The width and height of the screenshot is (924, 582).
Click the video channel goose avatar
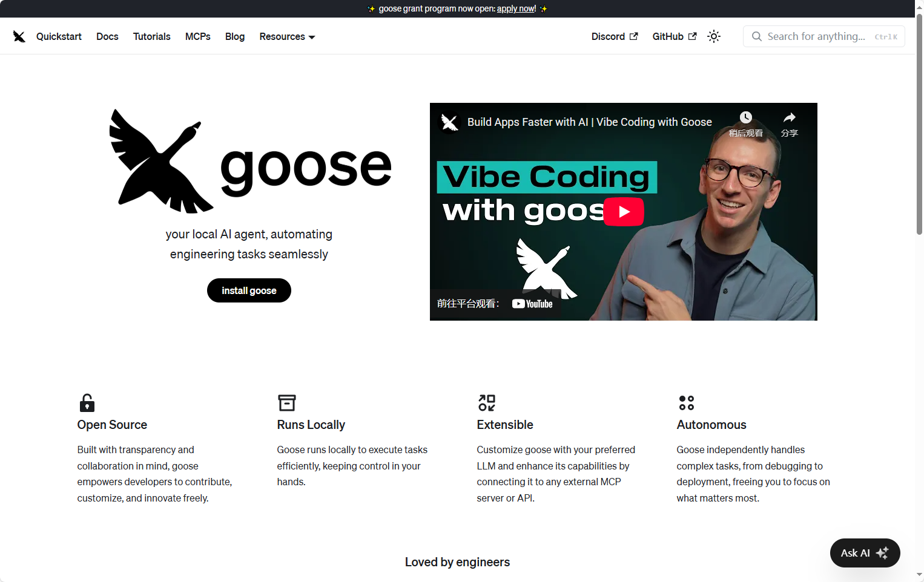pos(449,122)
